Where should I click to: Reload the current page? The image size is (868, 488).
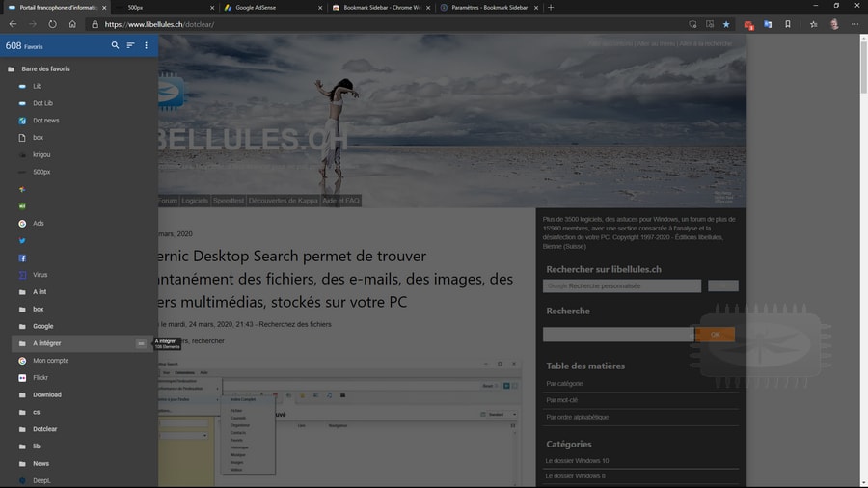(x=52, y=24)
